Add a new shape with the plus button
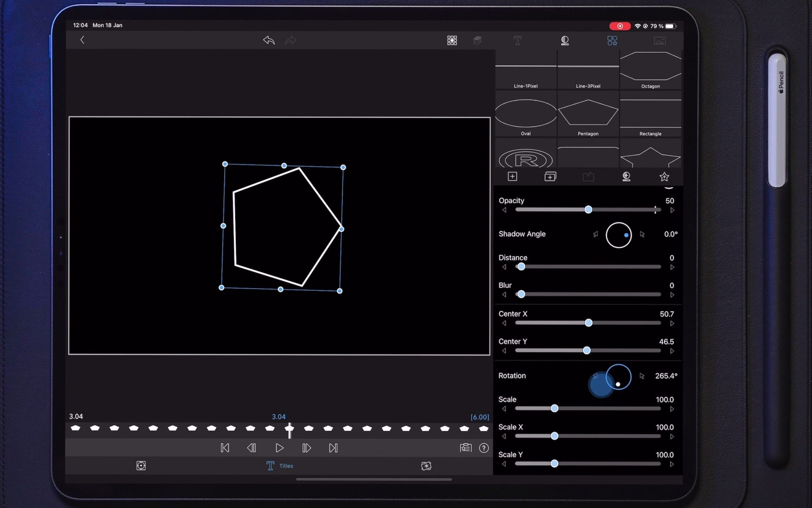 point(513,176)
